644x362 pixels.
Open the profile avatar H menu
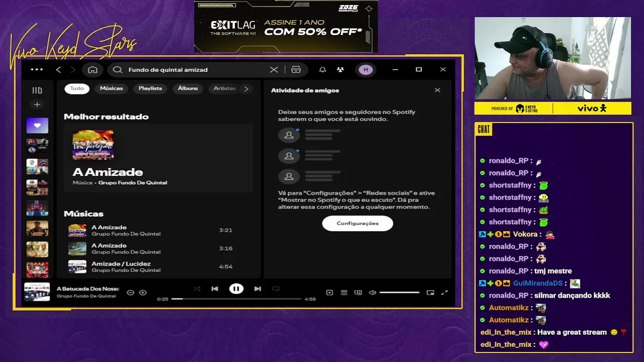point(366,69)
